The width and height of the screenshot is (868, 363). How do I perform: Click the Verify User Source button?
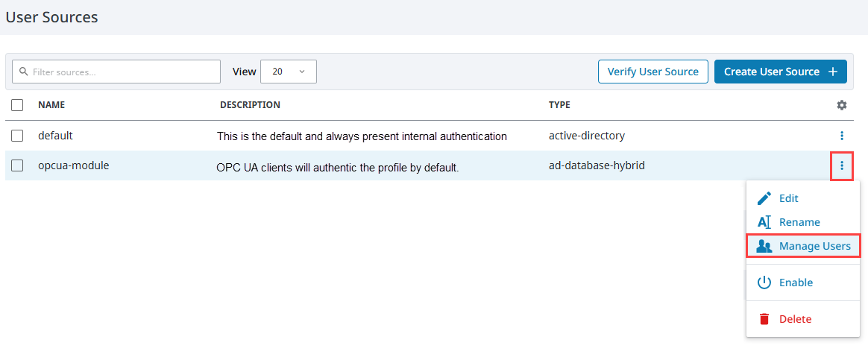(x=653, y=72)
